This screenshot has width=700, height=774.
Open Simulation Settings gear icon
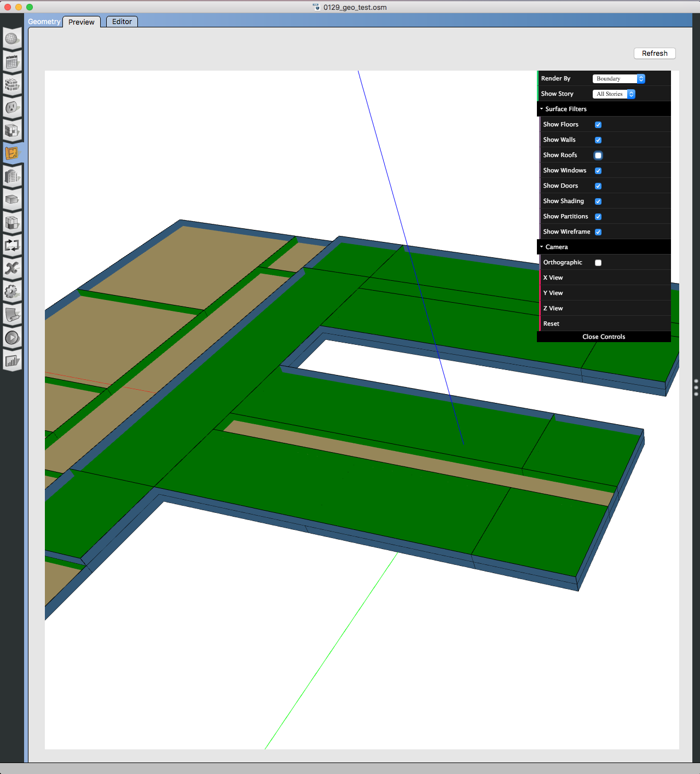(12, 292)
